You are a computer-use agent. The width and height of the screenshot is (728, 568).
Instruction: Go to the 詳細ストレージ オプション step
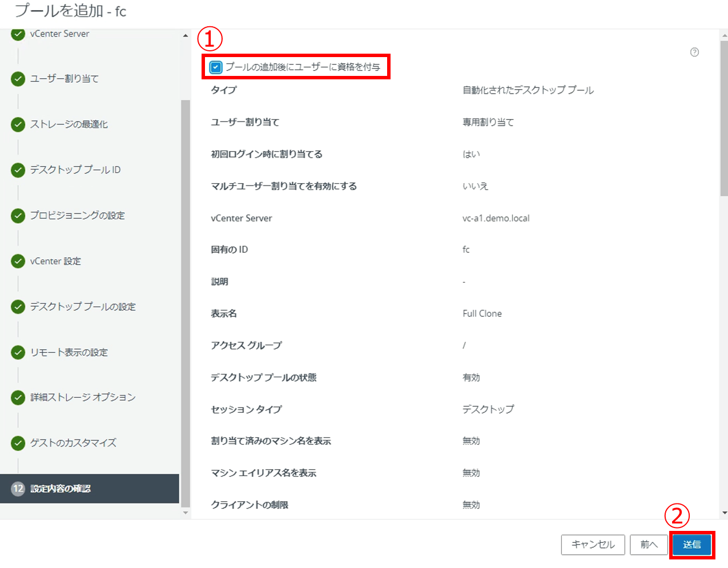click(83, 397)
